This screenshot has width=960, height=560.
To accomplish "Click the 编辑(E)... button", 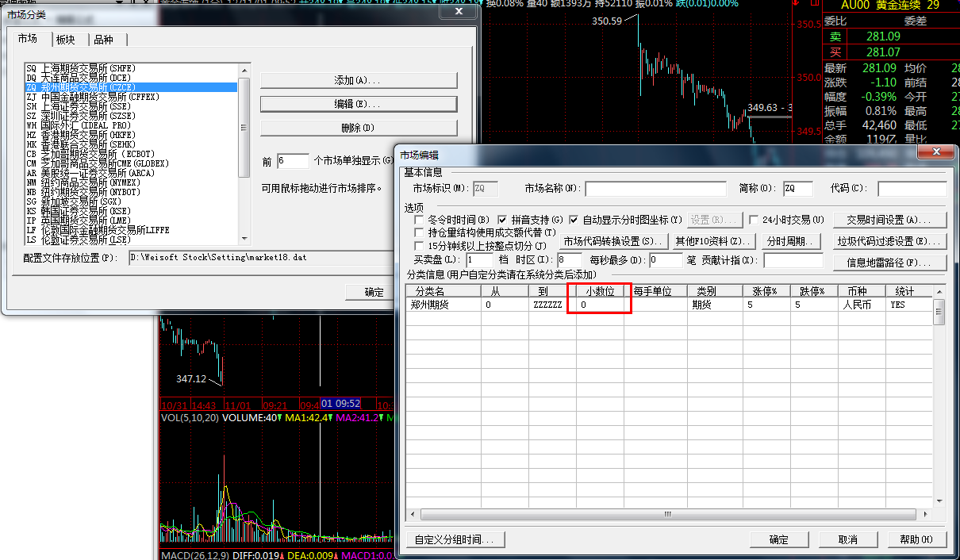I will 359,104.
